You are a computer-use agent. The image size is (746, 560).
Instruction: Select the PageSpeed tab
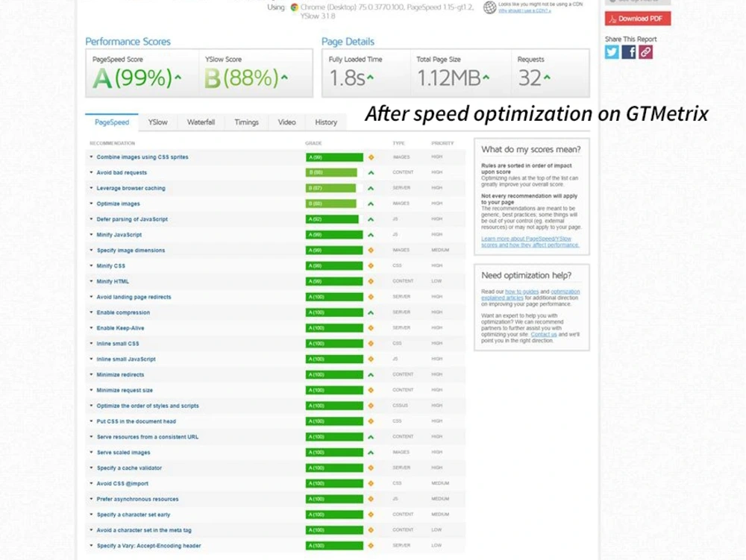(112, 122)
